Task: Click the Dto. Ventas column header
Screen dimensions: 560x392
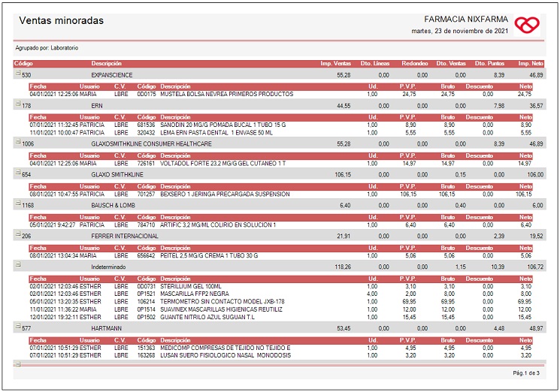Action: pos(451,64)
